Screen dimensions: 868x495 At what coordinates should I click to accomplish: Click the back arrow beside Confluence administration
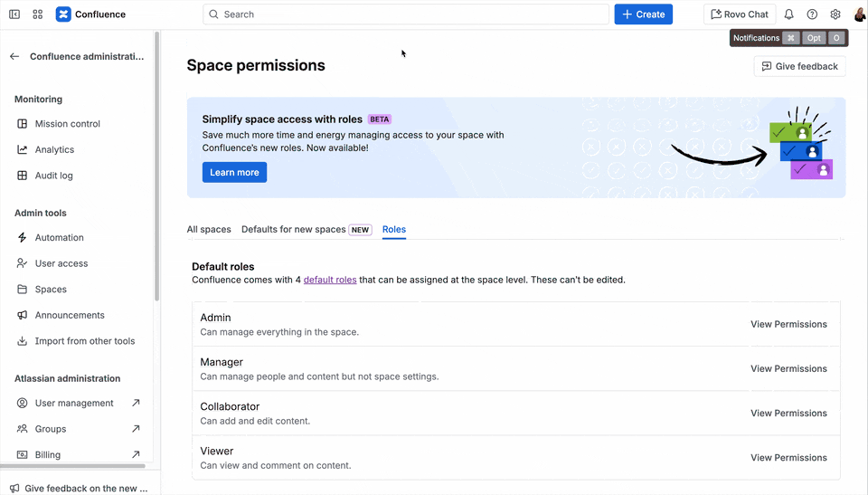tap(14, 56)
